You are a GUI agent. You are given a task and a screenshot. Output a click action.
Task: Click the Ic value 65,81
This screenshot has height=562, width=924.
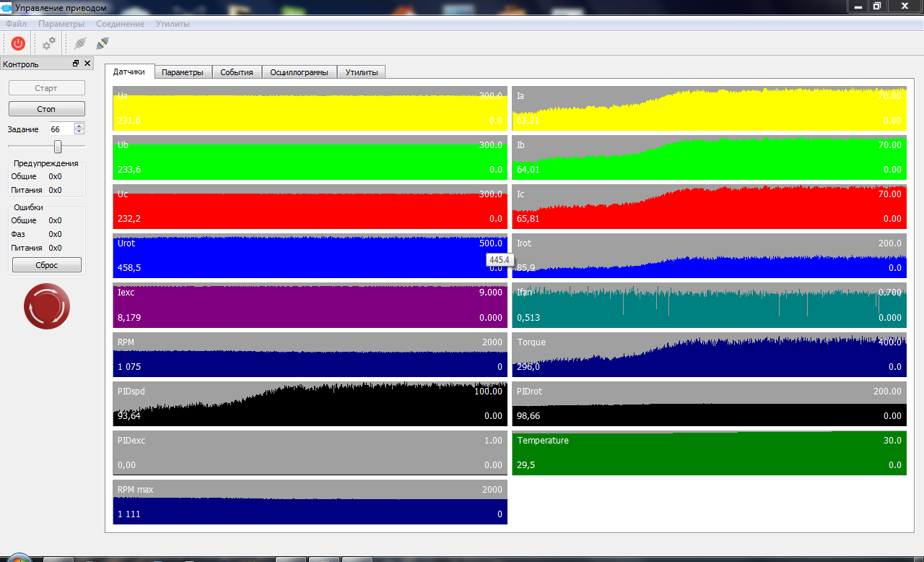(x=528, y=219)
